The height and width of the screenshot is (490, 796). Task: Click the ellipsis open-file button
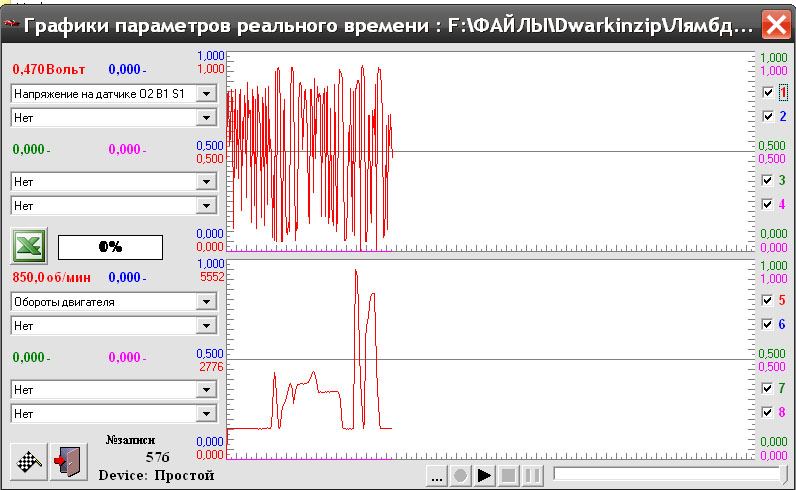click(x=437, y=476)
